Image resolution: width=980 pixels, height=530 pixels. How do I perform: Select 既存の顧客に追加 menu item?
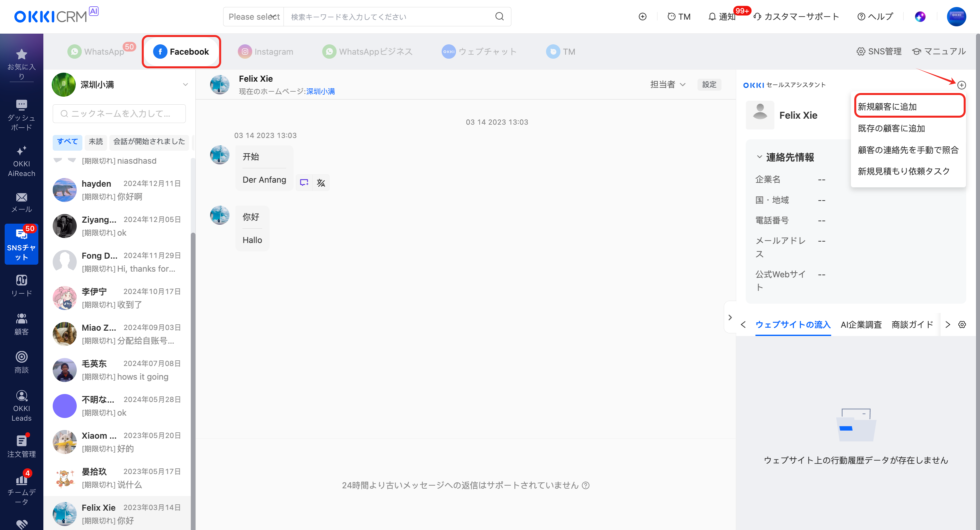pos(909,128)
